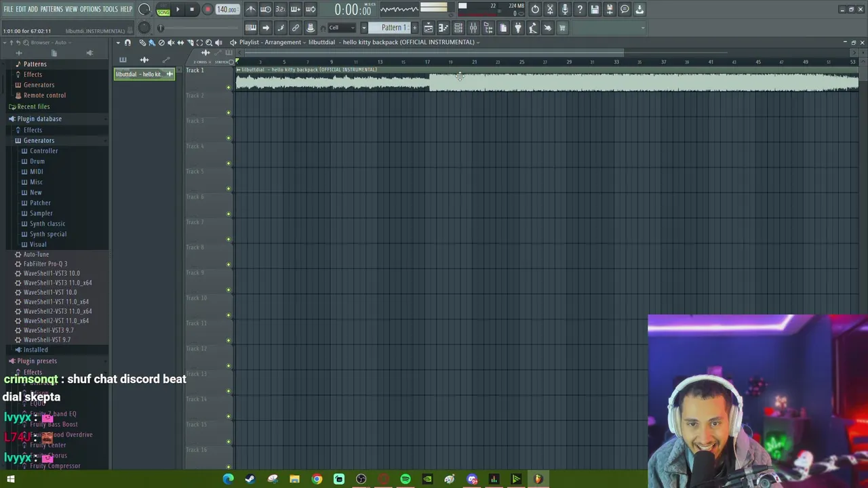Image resolution: width=868 pixels, height=488 pixels.
Task: Open the Mixer view icon
Action: pyautogui.click(x=473, y=28)
